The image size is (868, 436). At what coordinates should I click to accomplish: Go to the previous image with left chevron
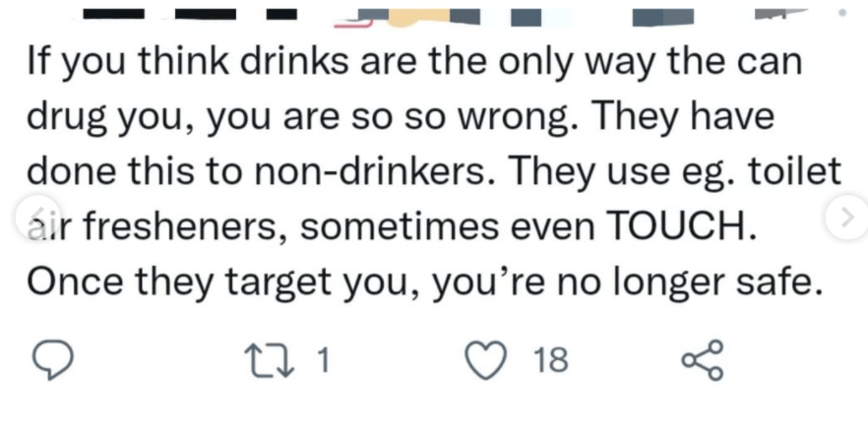point(36,217)
